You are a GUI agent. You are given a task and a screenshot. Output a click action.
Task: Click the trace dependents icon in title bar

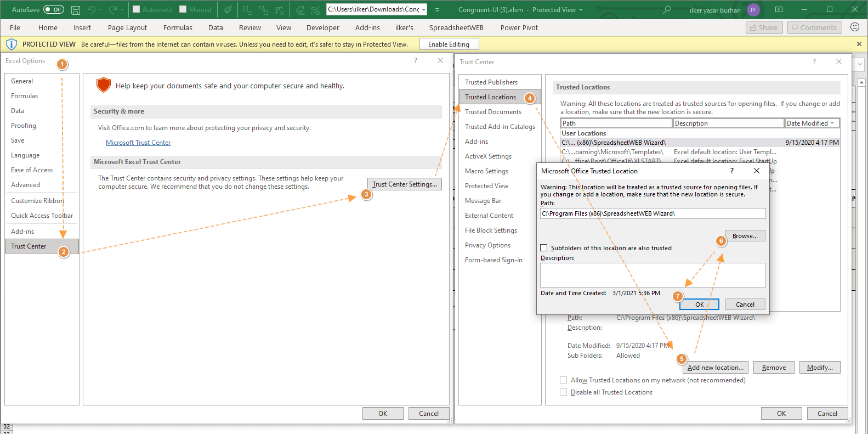point(264,10)
